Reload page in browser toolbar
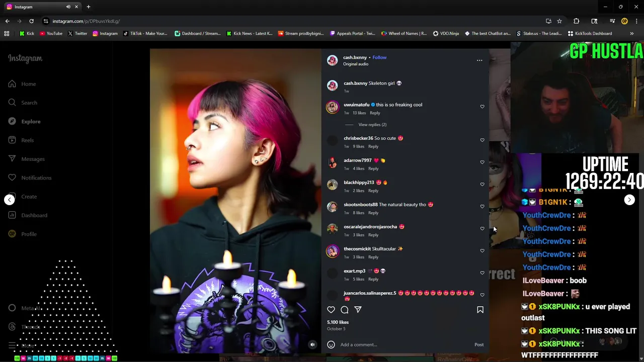The image size is (644, 362). (31, 21)
